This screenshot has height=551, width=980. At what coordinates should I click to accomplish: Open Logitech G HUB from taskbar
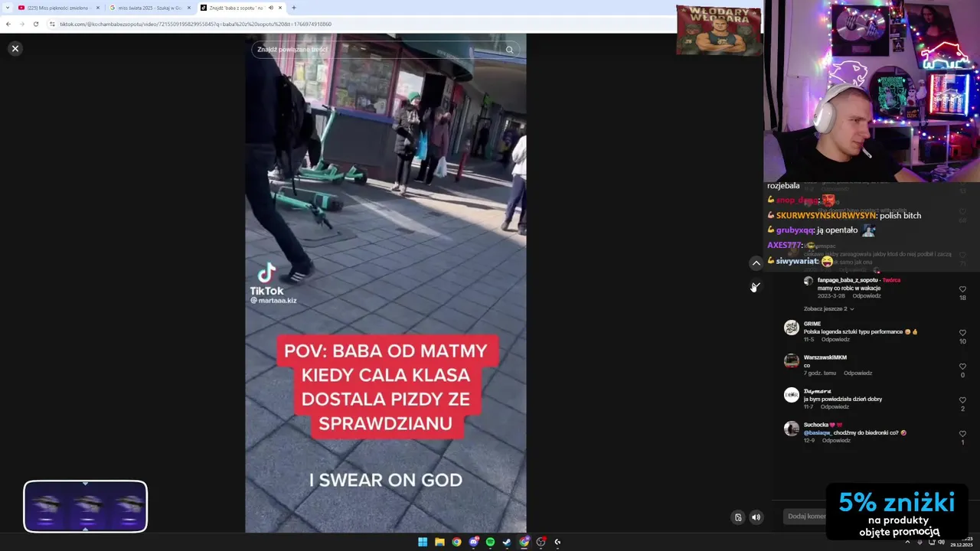557,542
